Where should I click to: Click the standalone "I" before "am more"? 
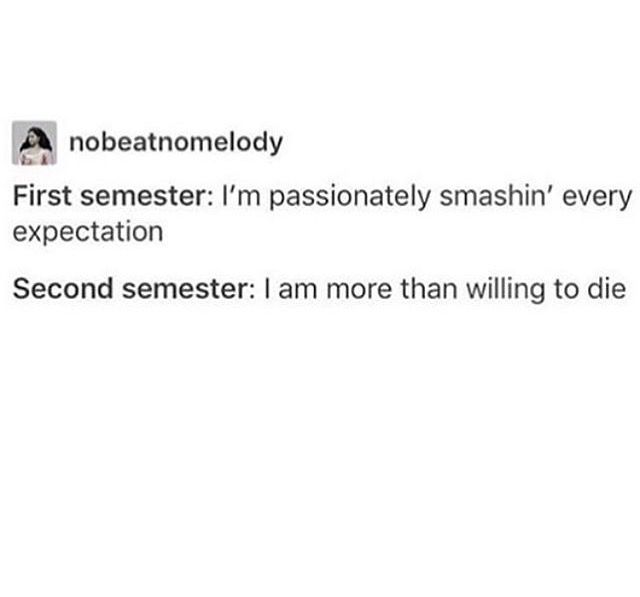coord(267,289)
